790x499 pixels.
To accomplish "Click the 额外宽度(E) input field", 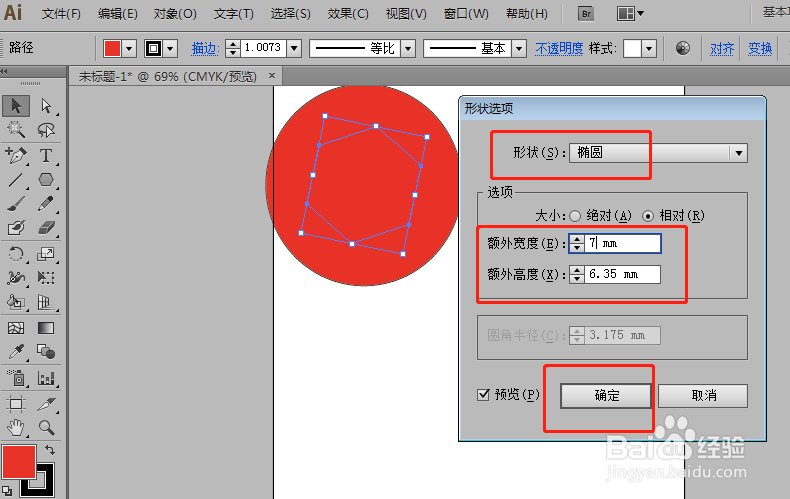I will [623, 243].
